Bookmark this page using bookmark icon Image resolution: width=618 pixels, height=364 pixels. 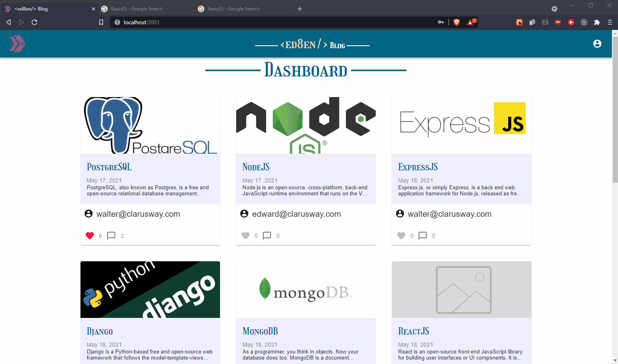pyautogui.click(x=101, y=22)
